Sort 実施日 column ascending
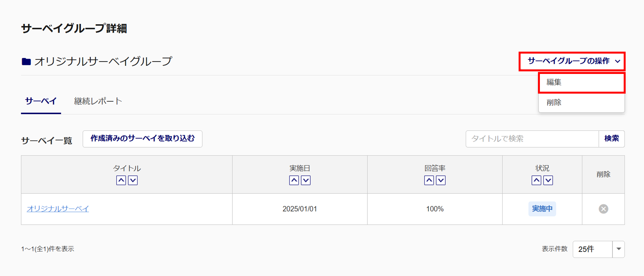Viewport: 644px width, 276px height. [294, 180]
